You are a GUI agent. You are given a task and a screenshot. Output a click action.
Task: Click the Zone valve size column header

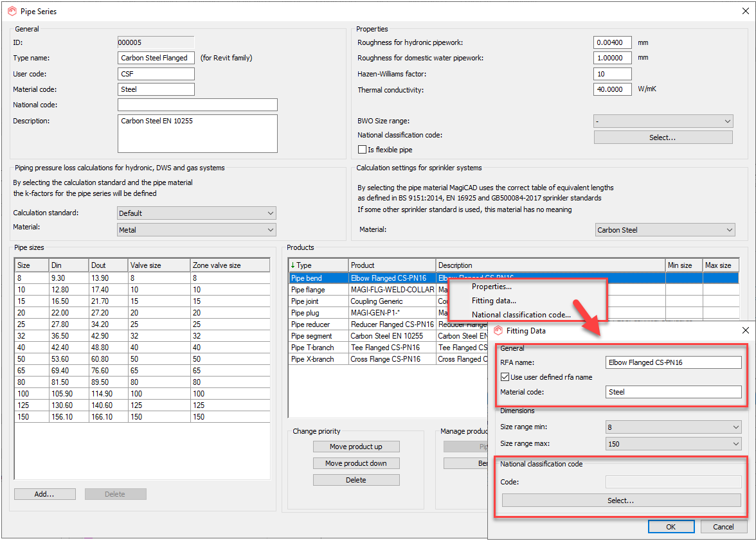click(230, 265)
